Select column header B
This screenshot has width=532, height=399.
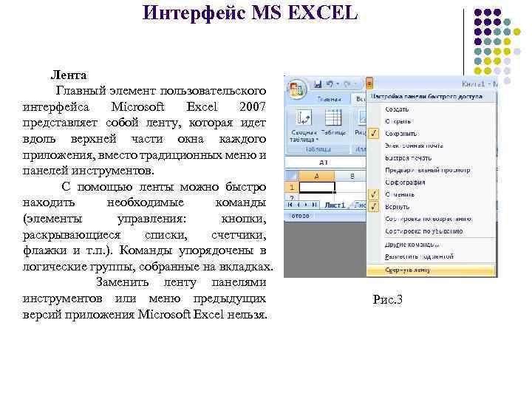click(x=351, y=176)
